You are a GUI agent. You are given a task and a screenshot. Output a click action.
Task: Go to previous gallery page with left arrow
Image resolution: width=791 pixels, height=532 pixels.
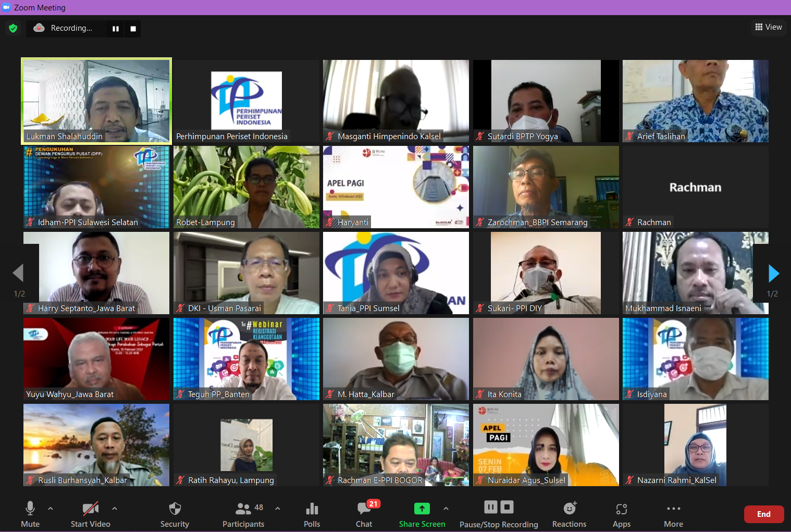click(x=18, y=273)
